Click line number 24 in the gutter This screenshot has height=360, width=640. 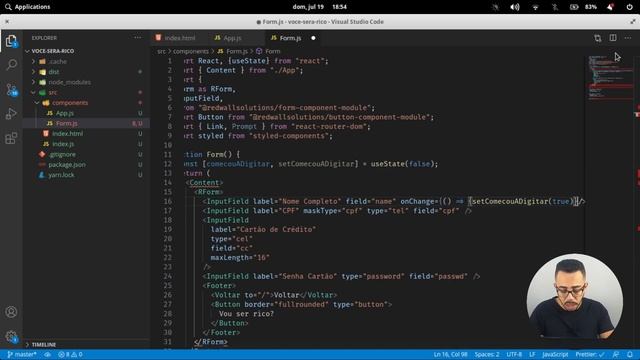pos(168,276)
